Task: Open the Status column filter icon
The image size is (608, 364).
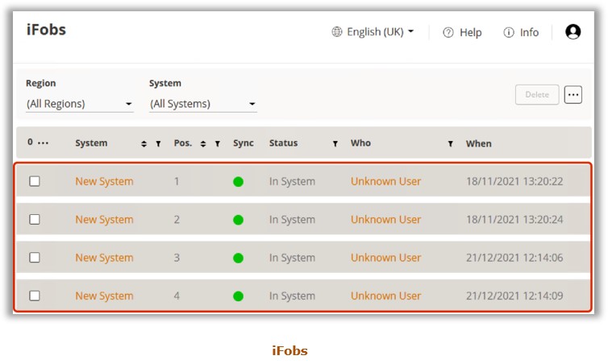Action: point(335,143)
